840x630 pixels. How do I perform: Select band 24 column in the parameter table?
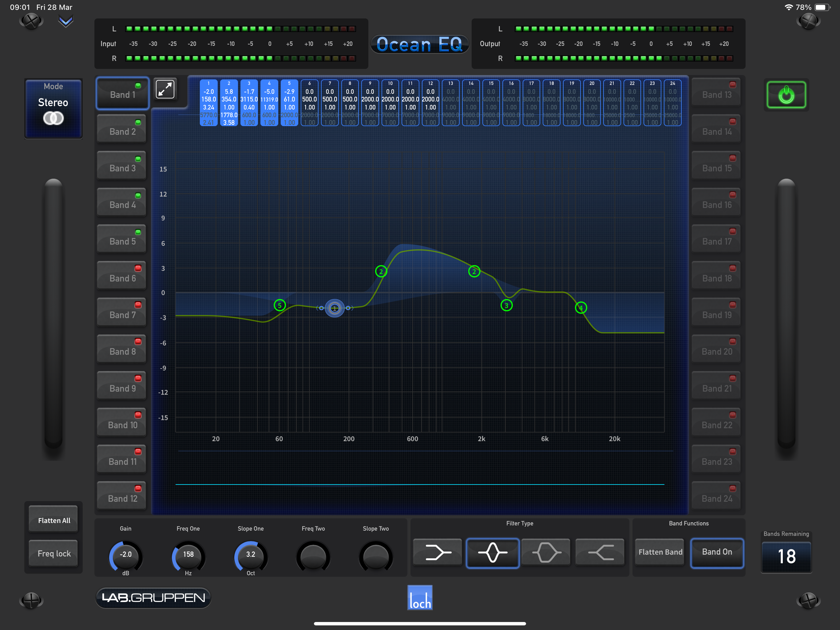672,103
